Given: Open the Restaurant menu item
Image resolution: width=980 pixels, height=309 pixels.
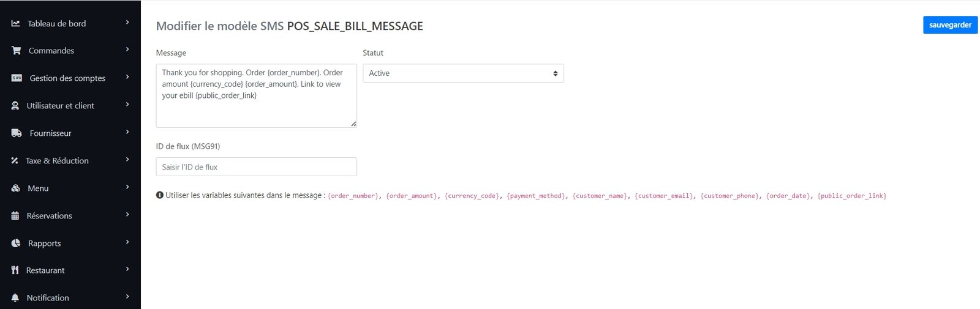Looking at the screenshot, I should coord(45,270).
